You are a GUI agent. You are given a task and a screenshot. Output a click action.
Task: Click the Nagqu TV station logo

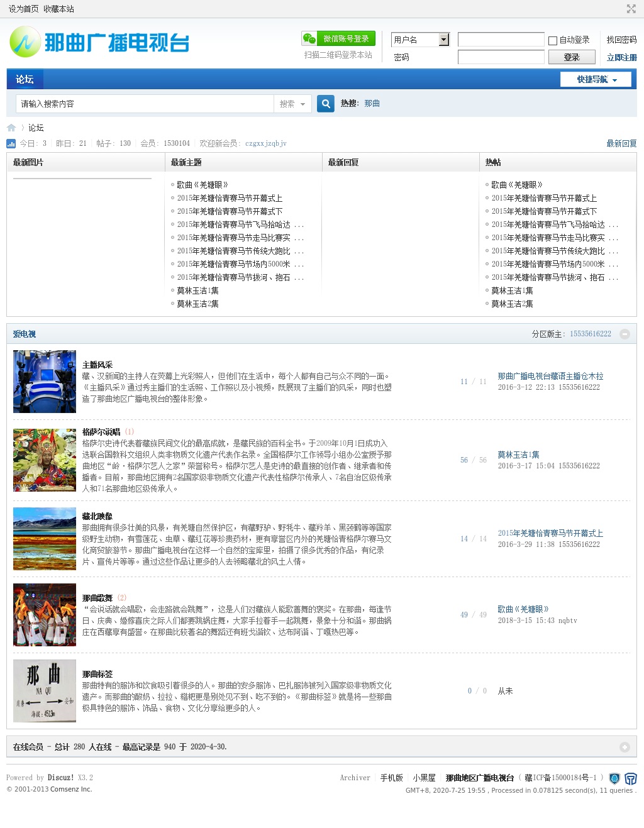[x=99, y=42]
